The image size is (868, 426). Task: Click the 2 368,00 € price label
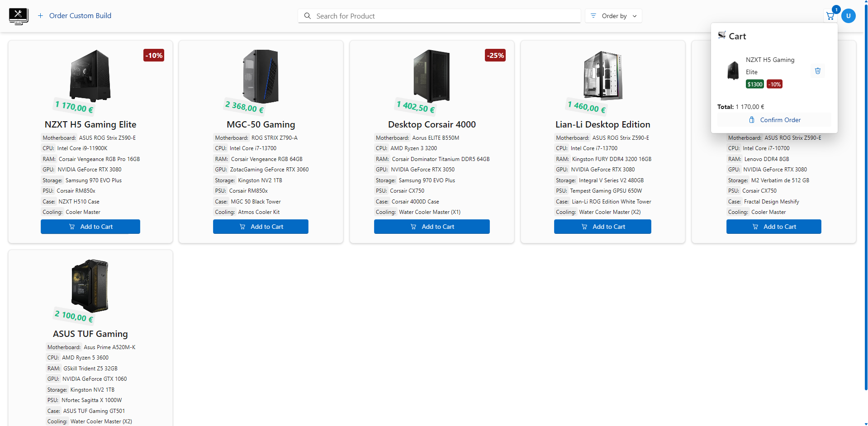pyautogui.click(x=245, y=107)
